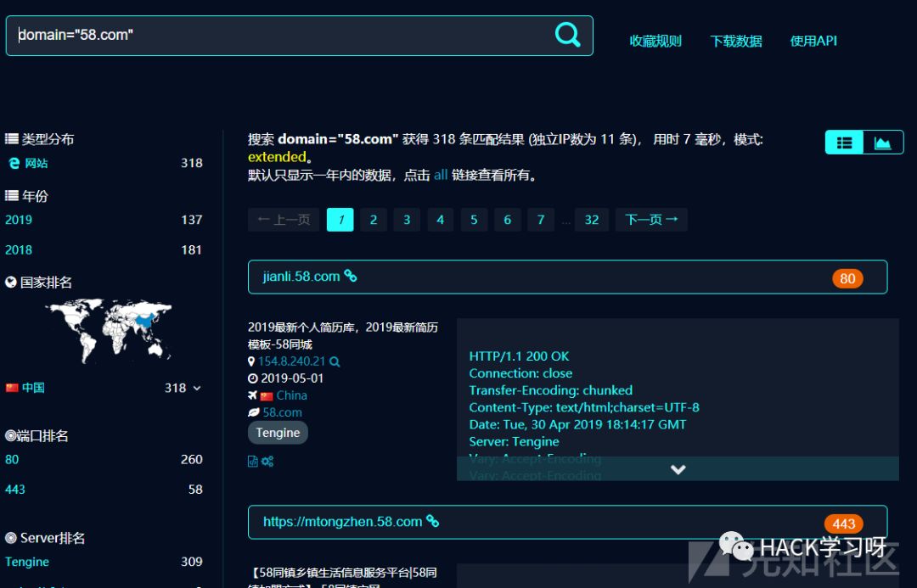The height and width of the screenshot is (588, 917).
Task: Click the target icon beside Server排名
Action: click(x=10, y=538)
